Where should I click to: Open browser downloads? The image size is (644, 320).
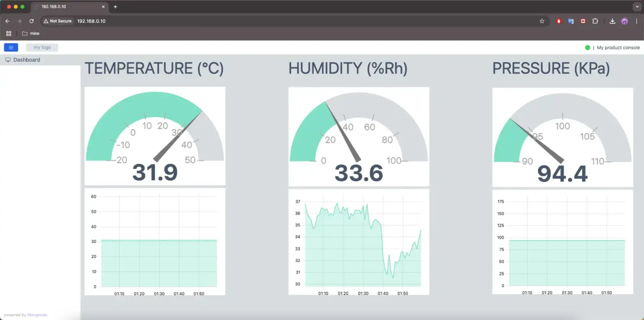coord(612,21)
